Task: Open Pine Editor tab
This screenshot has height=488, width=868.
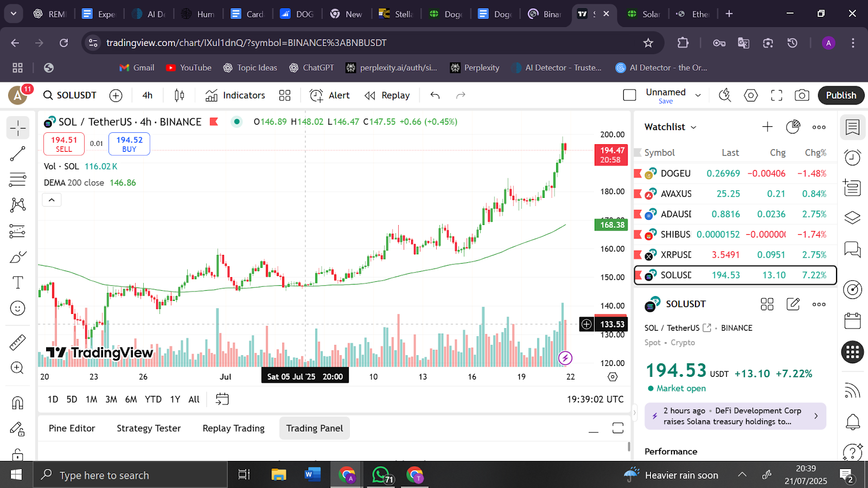Action: point(72,428)
